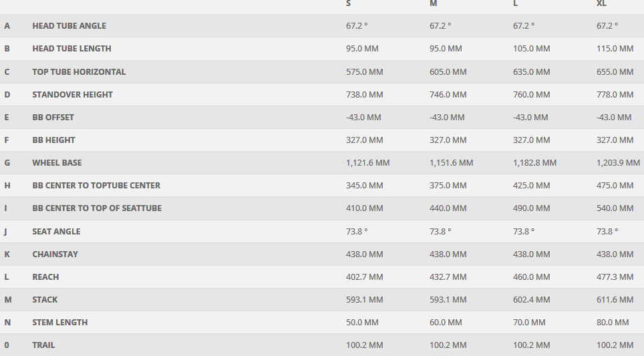
Task: Click the STACK row label
Action: click(45, 299)
